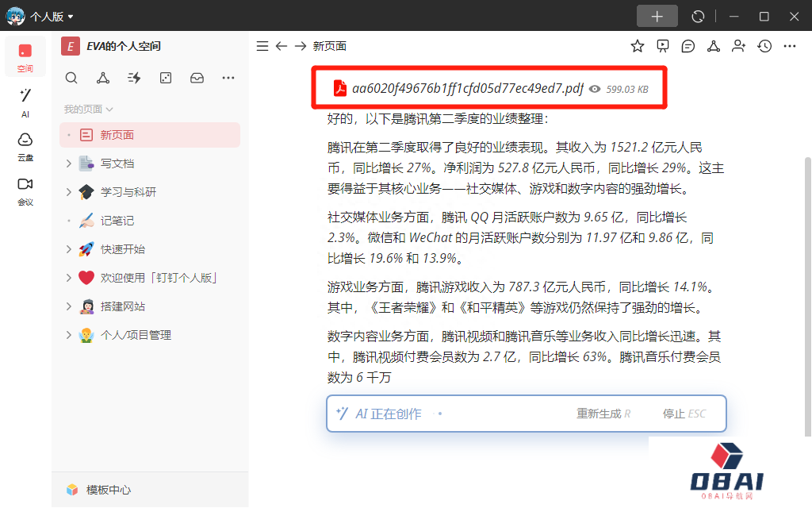
Task: Star the current page as favorite
Action: coord(638,46)
